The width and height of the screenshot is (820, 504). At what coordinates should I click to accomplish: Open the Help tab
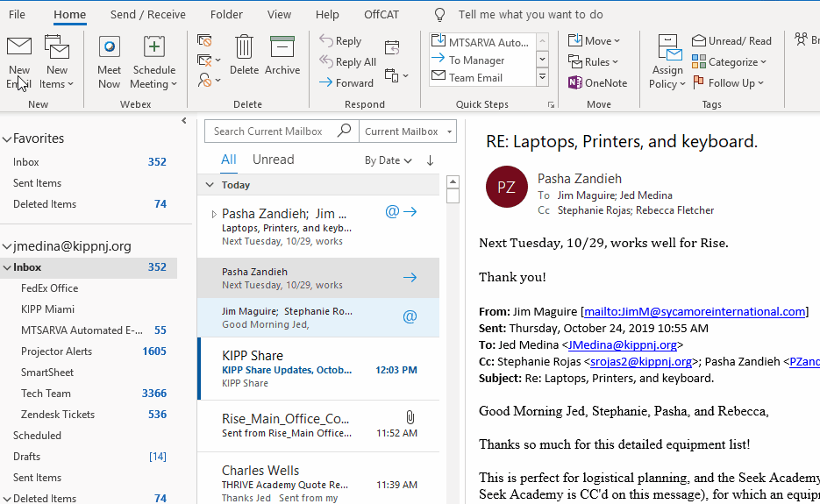[327, 15]
